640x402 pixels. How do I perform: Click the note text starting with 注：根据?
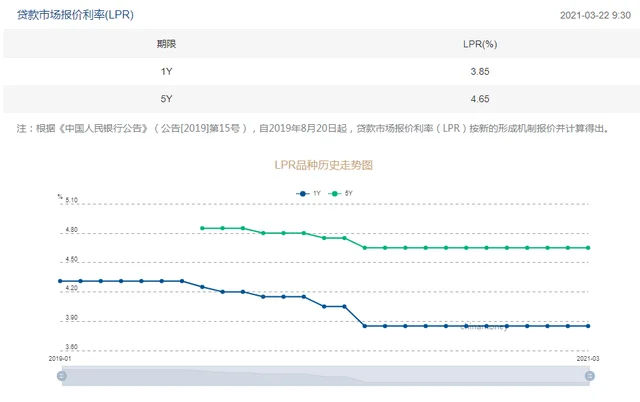tap(313, 129)
